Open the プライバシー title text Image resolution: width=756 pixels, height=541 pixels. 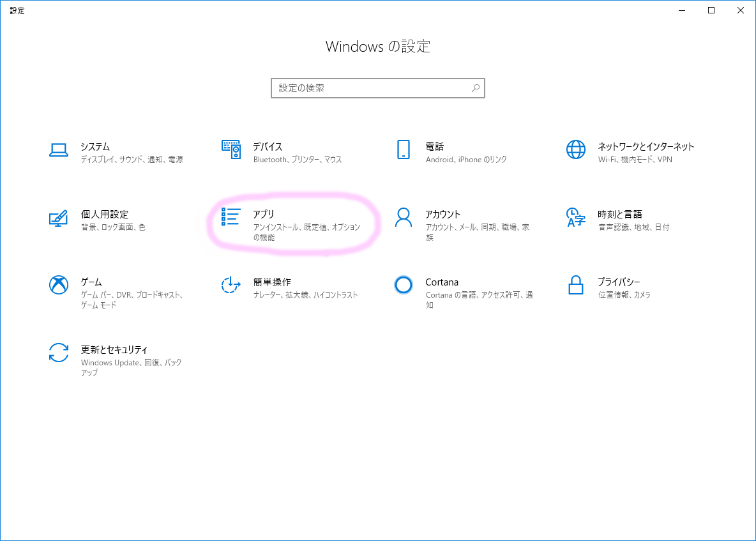[x=619, y=282]
